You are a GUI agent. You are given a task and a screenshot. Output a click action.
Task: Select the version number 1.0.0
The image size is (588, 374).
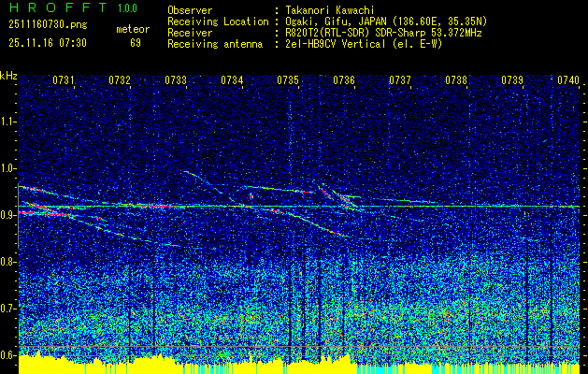(127, 7)
